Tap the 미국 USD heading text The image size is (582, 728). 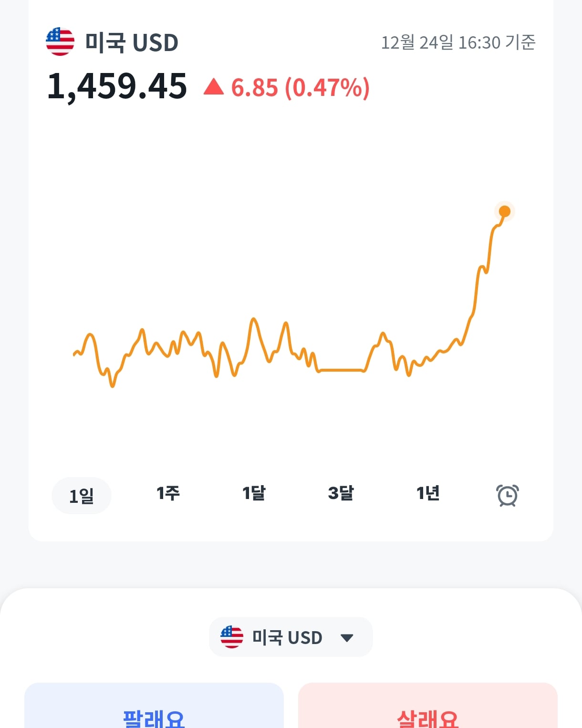[x=132, y=42]
